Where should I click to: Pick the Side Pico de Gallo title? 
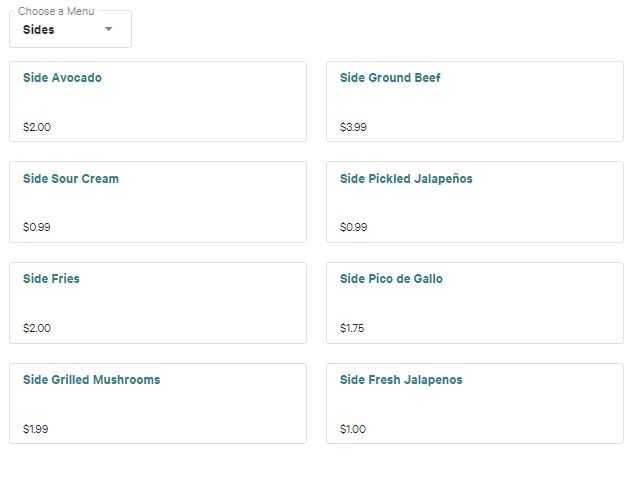pyautogui.click(x=391, y=279)
